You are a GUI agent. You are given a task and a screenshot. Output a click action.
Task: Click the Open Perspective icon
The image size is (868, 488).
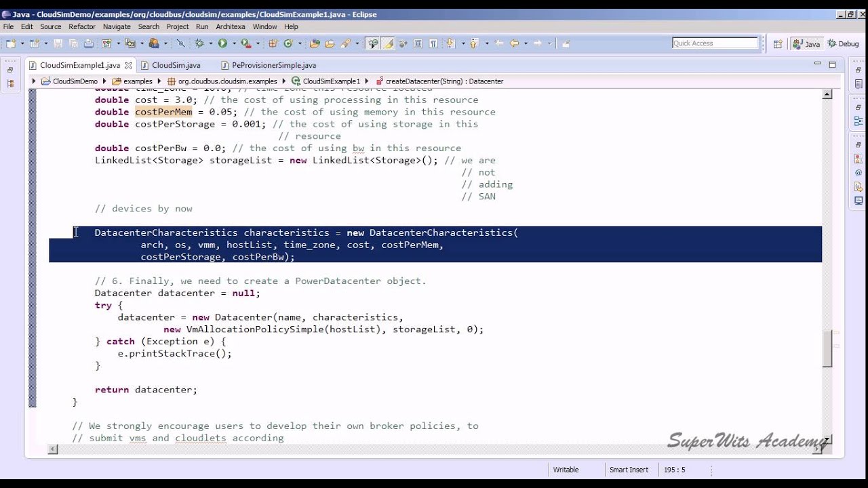pos(778,43)
